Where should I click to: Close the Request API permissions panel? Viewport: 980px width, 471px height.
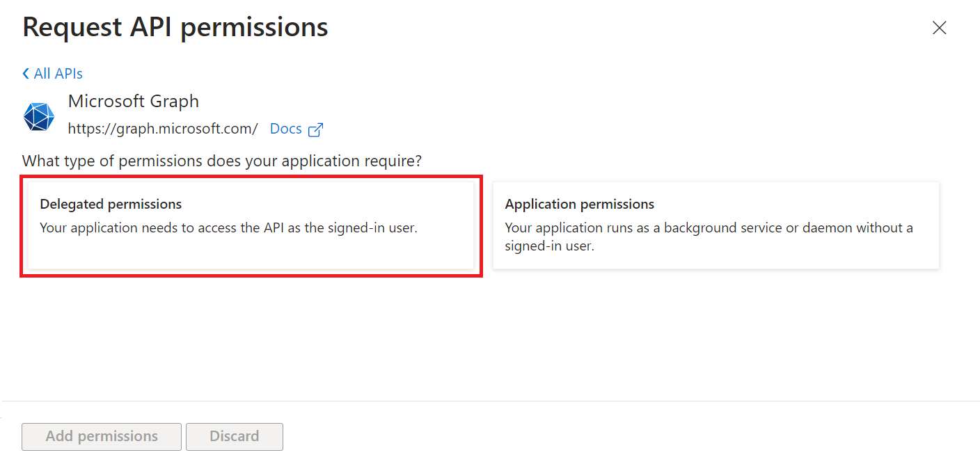click(939, 28)
